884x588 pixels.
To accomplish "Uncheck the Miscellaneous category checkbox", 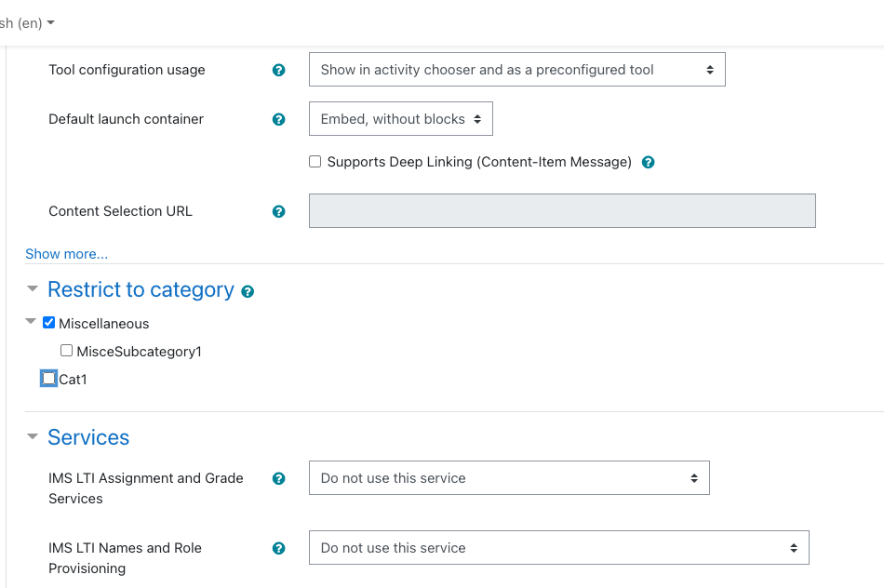I will [x=49, y=323].
